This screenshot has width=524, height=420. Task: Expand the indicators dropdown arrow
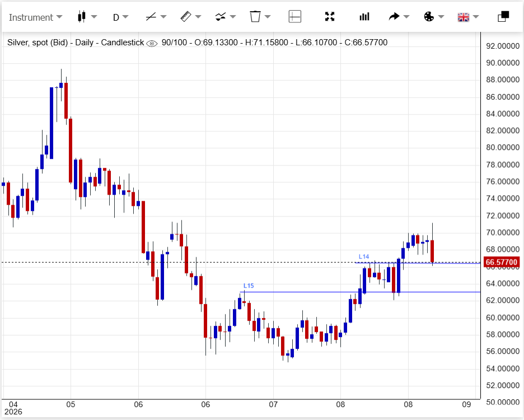coord(233,17)
